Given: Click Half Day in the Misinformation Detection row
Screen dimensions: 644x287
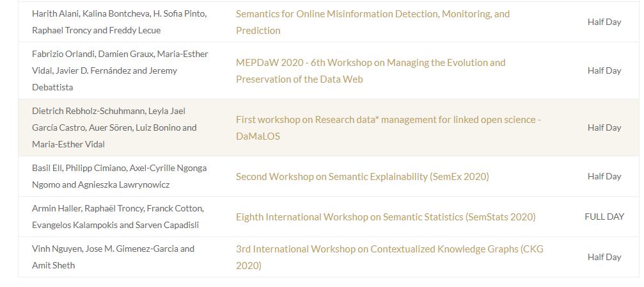Looking at the screenshot, I should coord(604,22).
